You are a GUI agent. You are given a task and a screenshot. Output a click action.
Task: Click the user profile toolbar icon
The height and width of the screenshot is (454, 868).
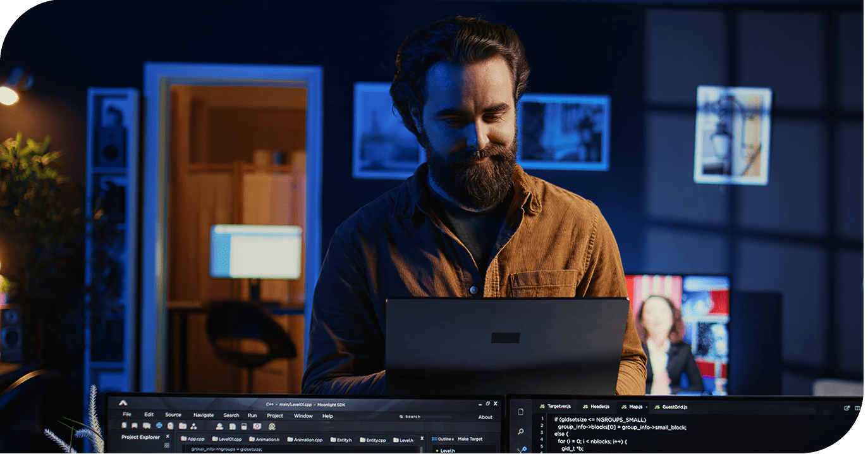pyautogui.click(x=219, y=426)
